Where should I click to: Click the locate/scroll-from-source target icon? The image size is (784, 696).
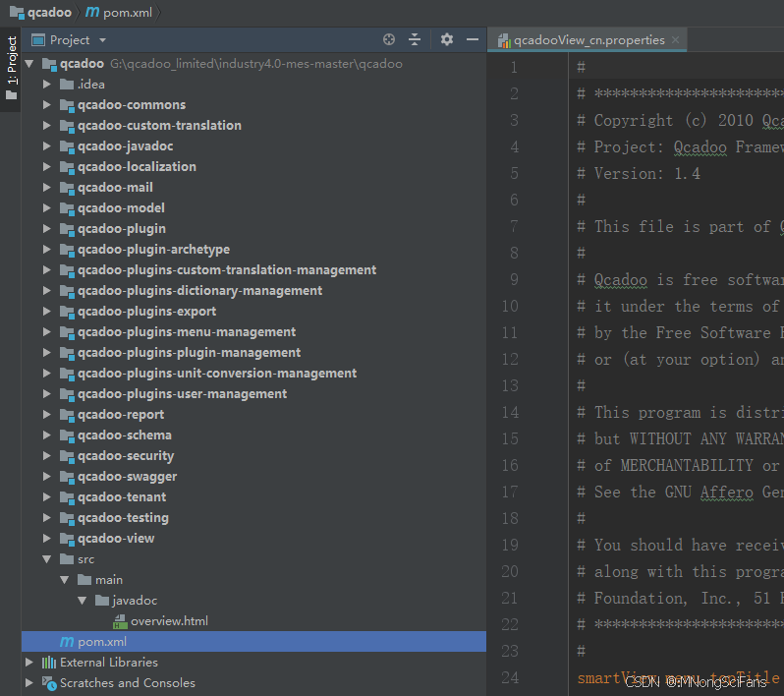point(389,39)
